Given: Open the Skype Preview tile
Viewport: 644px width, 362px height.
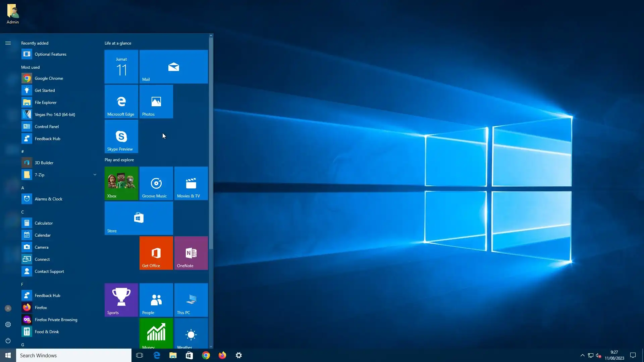Looking at the screenshot, I should coord(121,136).
